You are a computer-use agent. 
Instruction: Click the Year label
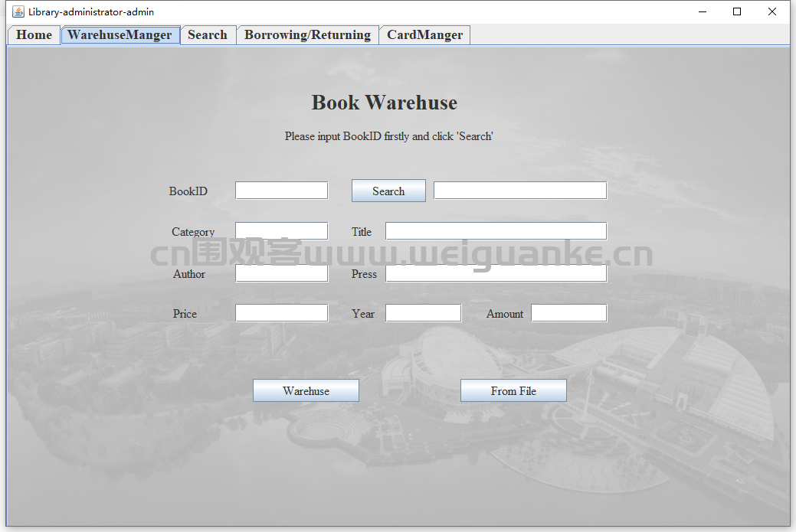[363, 314]
